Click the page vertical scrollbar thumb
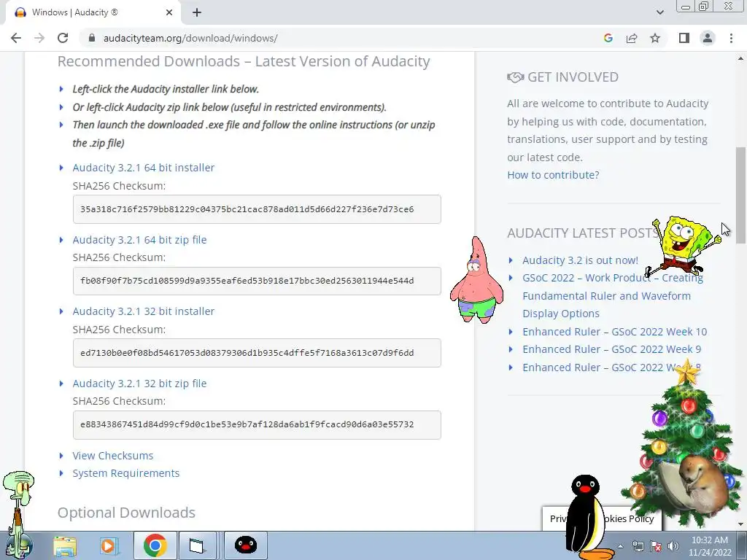 click(x=741, y=195)
